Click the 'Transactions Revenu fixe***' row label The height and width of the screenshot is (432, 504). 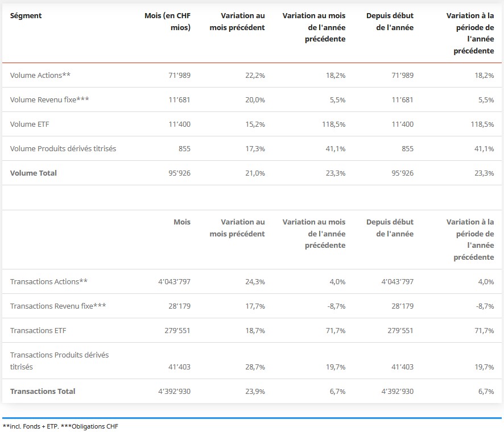point(58,306)
